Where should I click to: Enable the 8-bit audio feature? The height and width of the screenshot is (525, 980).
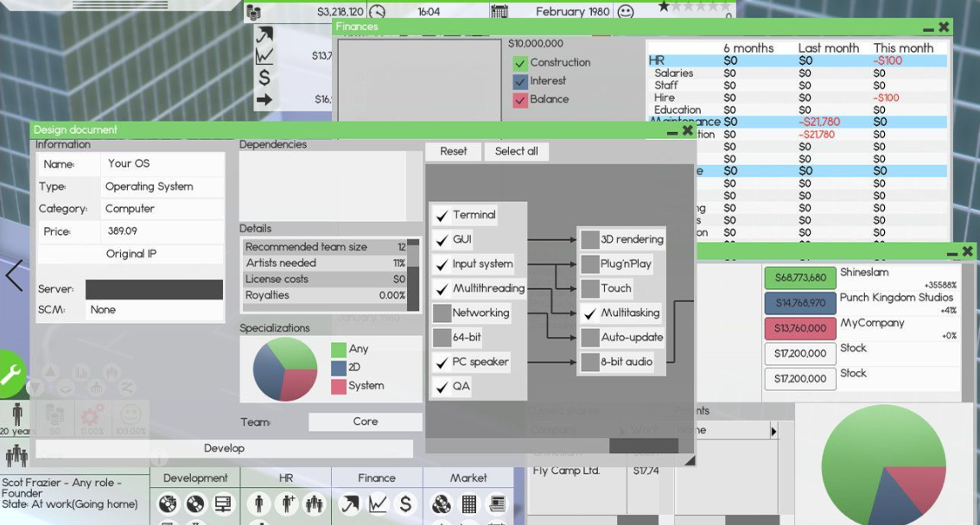(x=590, y=362)
